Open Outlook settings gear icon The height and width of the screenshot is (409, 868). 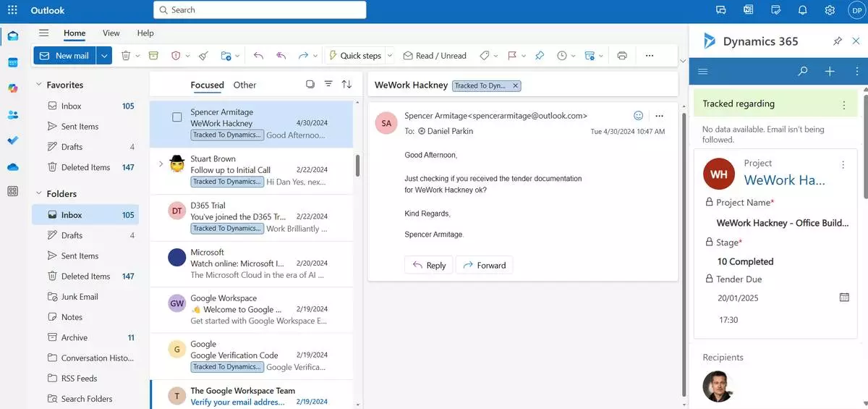pos(830,10)
